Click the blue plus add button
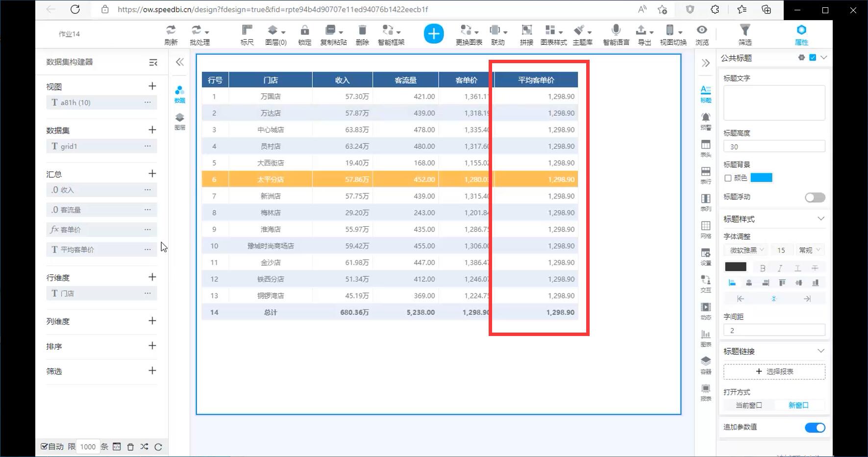Image resolution: width=868 pixels, height=457 pixels. pyautogui.click(x=433, y=34)
